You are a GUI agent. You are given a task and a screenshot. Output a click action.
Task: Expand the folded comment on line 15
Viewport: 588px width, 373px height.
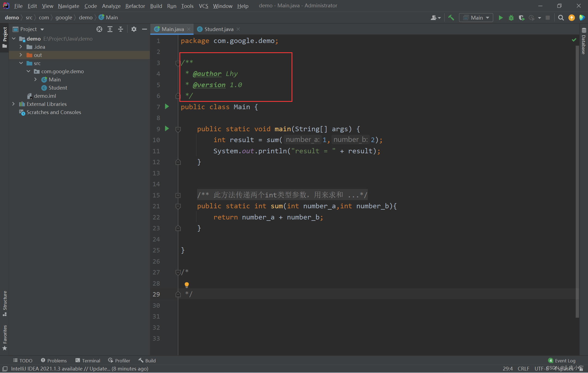point(178,195)
